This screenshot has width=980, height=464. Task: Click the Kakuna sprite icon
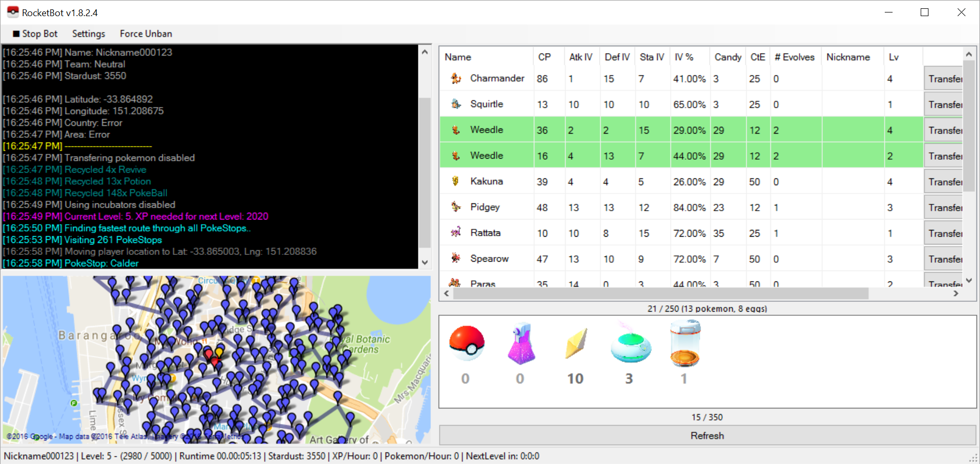(x=456, y=181)
